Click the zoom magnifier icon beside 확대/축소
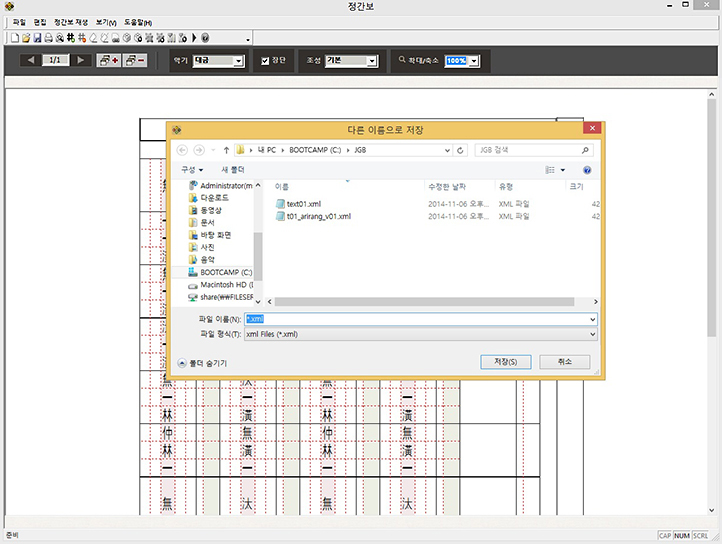 click(x=402, y=60)
